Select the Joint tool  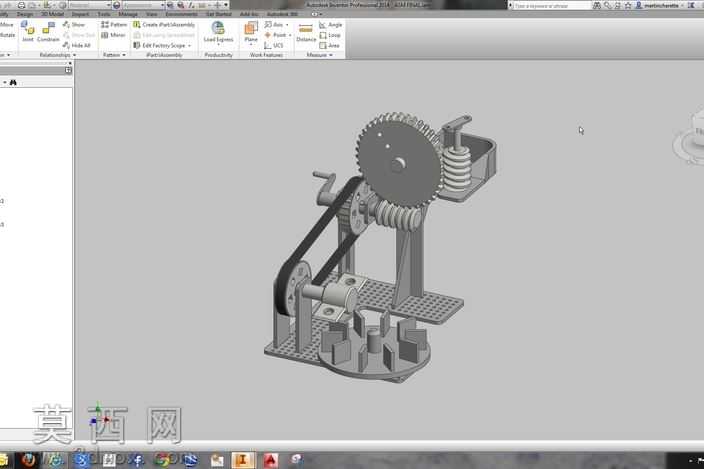pyautogui.click(x=28, y=32)
